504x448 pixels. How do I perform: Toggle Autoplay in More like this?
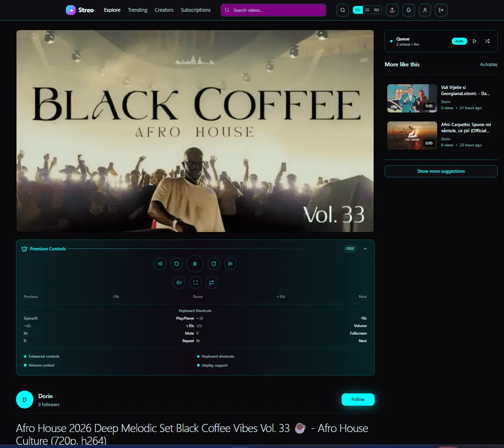[488, 64]
